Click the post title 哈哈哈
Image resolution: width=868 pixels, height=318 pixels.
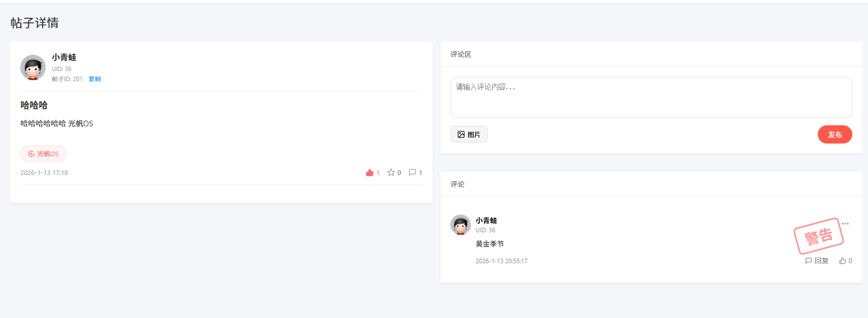click(34, 105)
